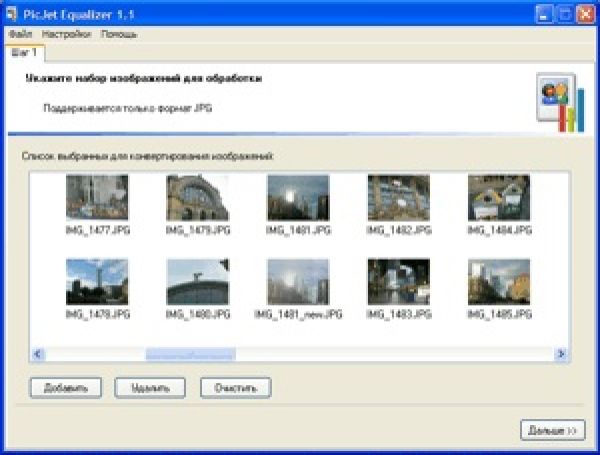Minimize the PicJet Equalizer window
Viewport: 600px width, 455px height.
pyautogui.click(x=543, y=15)
